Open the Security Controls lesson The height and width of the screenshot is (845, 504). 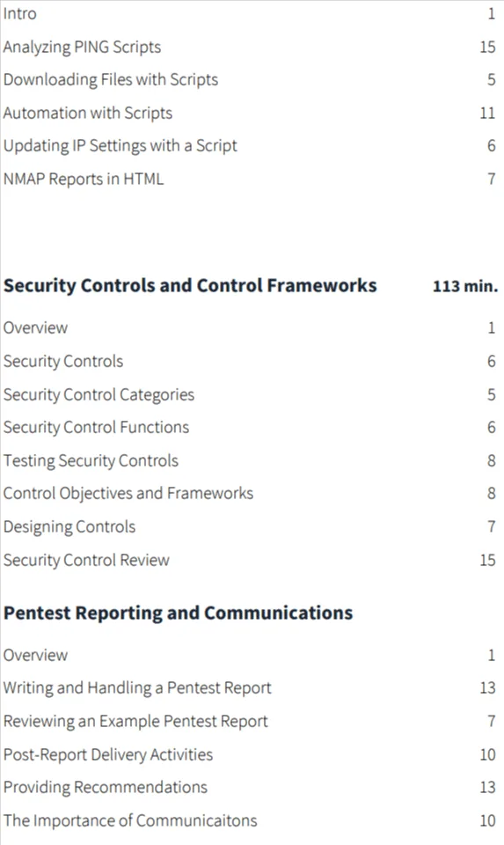click(63, 361)
